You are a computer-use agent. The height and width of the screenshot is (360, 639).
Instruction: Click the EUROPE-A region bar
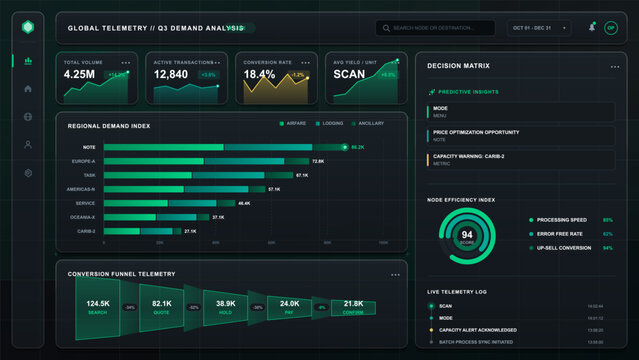coord(206,161)
